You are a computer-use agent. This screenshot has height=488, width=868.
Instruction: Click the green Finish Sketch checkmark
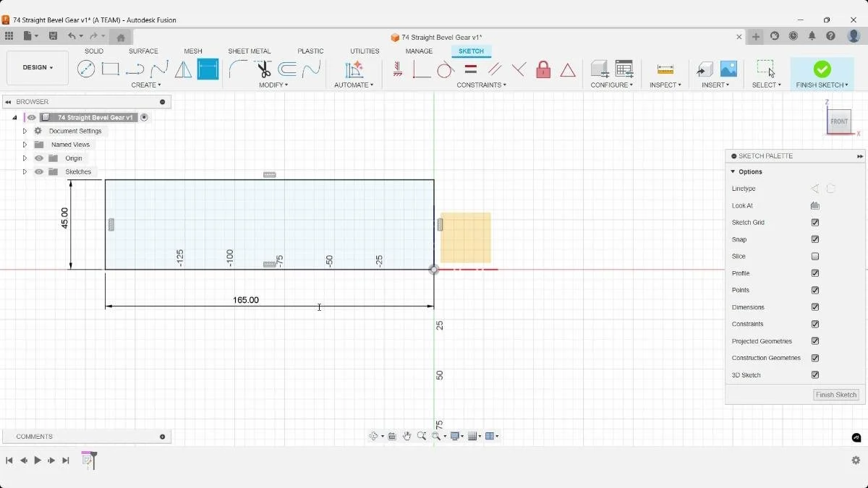[x=822, y=69]
